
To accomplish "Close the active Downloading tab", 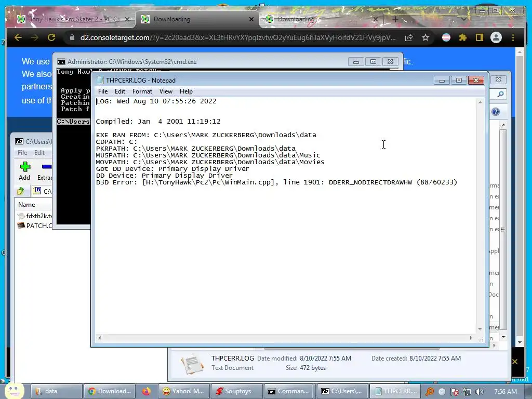I will (x=251, y=19).
